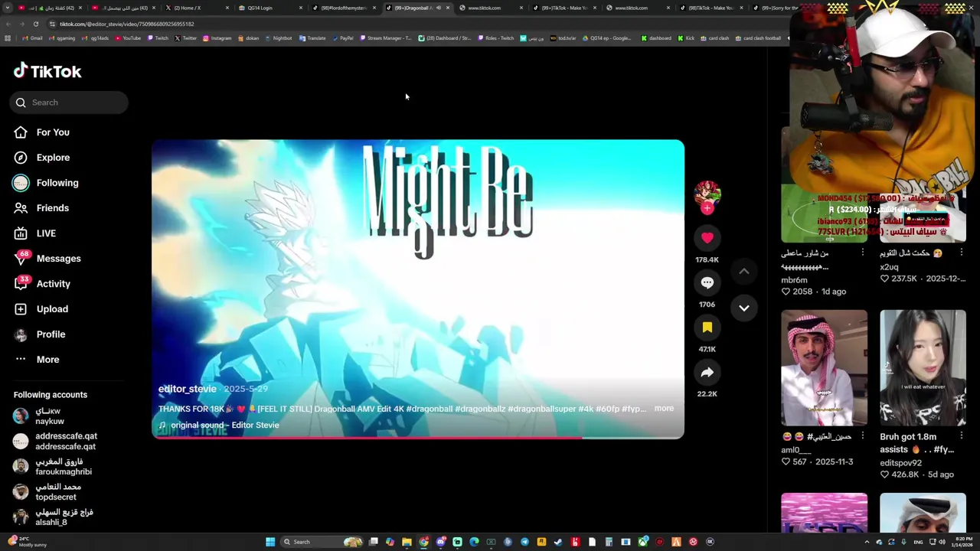Click the #dragonball hashtag in the caption
Viewport: 980px width, 551px height.
pyautogui.click(x=429, y=409)
